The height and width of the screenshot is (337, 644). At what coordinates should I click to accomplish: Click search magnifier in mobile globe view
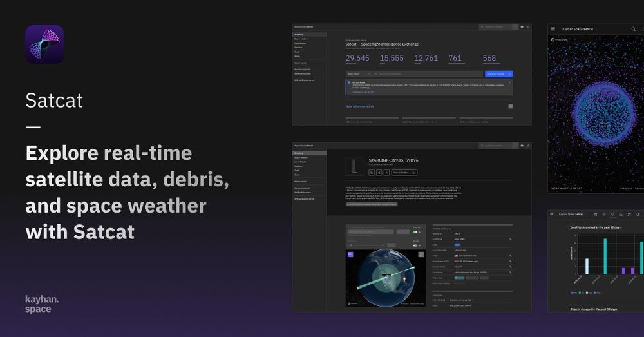coord(633,29)
